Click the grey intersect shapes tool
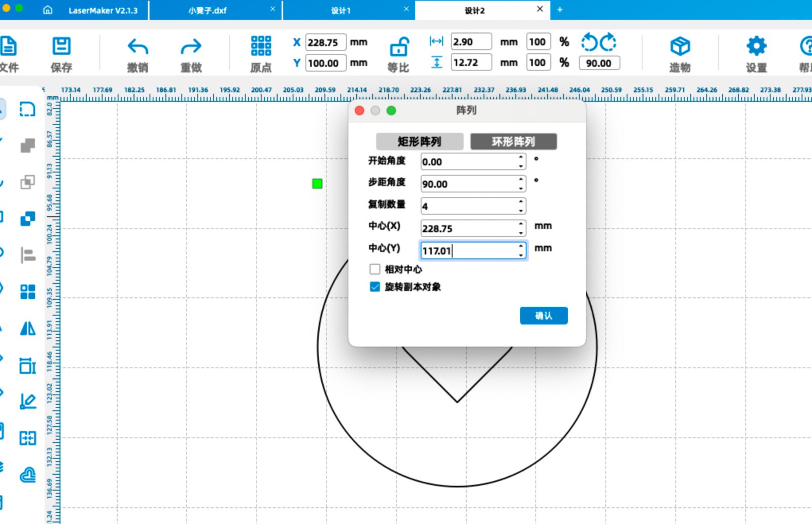The width and height of the screenshot is (812, 524). point(27,182)
